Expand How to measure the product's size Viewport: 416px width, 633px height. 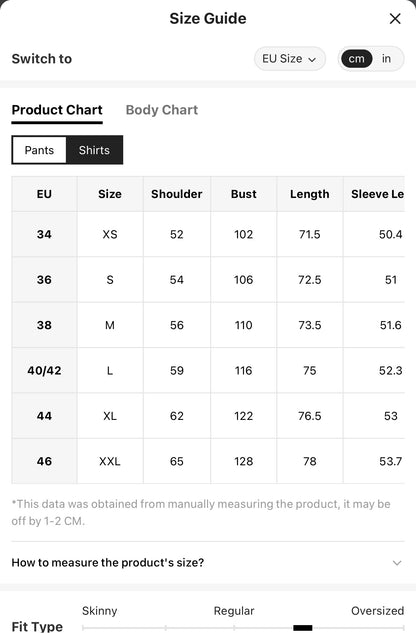208,562
